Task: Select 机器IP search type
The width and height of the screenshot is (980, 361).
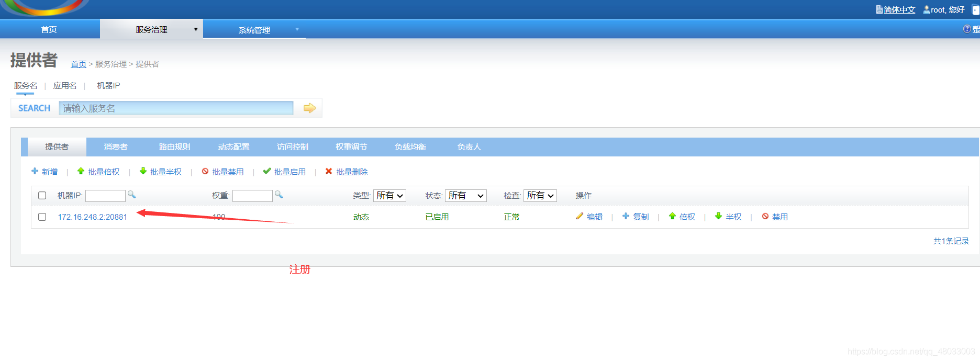Action: pos(108,85)
